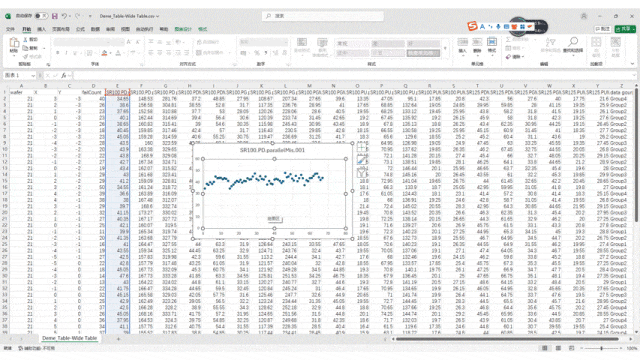The height and width of the screenshot is (360, 640).
Task: Open the Name Box dropdown showing 图表 1
Action: pos(33,76)
